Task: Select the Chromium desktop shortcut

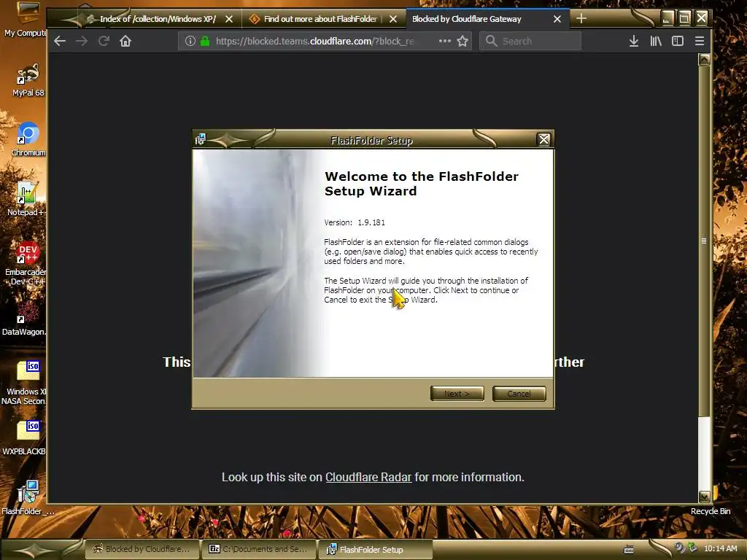Action: [28, 139]
